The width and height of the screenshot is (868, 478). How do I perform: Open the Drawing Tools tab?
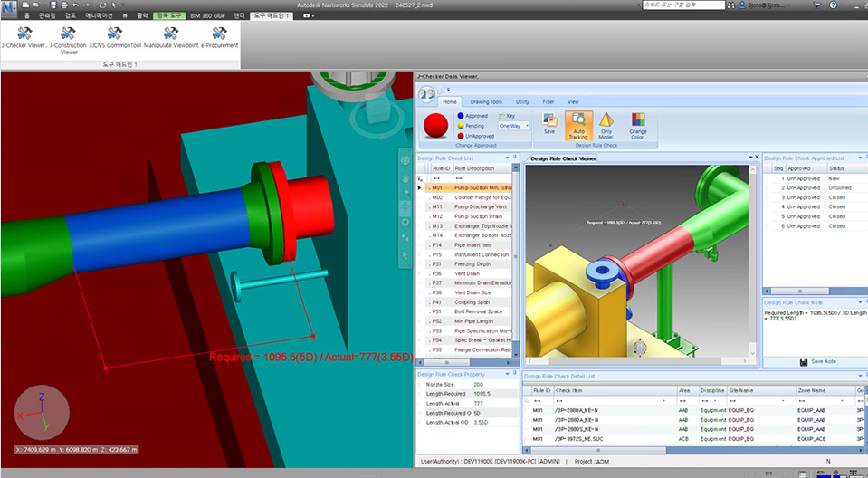[x=486, y=102]
